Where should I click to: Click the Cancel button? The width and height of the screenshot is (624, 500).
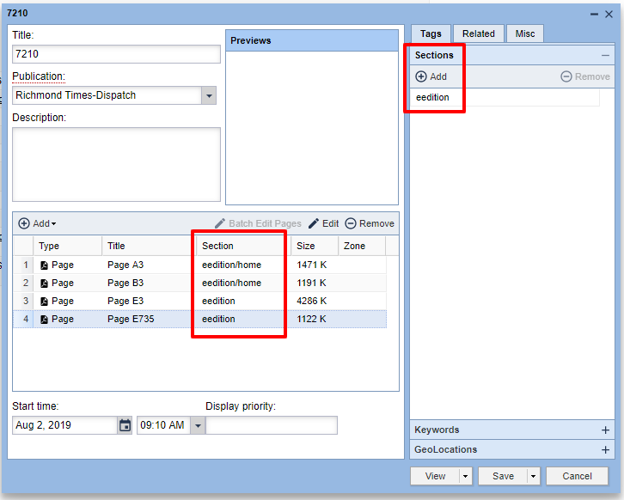tap(577, 476)
